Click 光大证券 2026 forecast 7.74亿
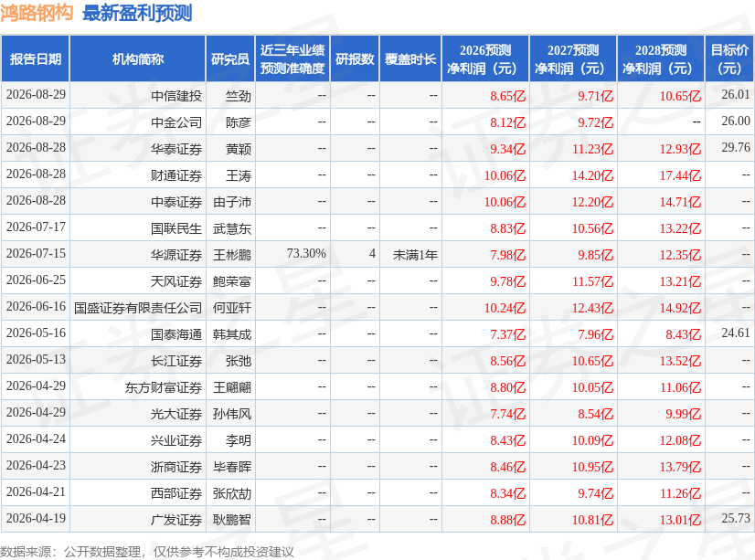 pos(507,414)
